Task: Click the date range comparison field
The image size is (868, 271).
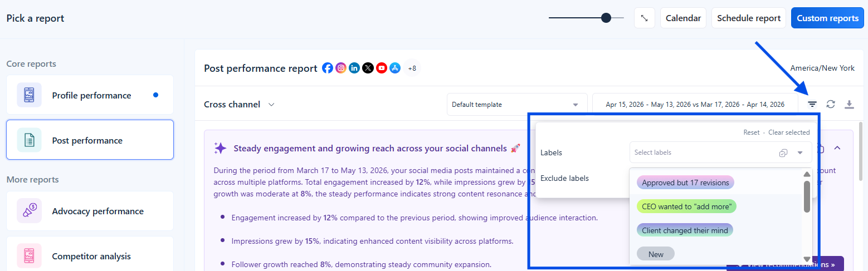Action: pyautogui.click(x=695, y=105)
